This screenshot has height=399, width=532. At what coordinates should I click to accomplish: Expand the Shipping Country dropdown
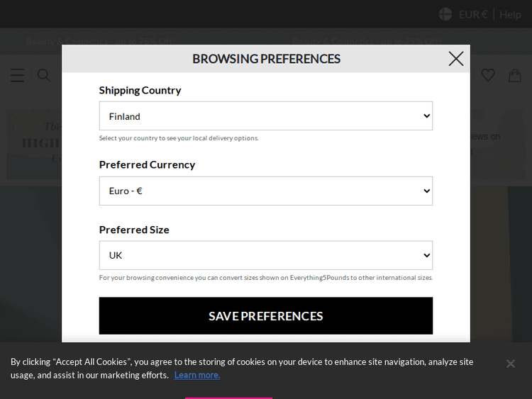tap(265, 116)
